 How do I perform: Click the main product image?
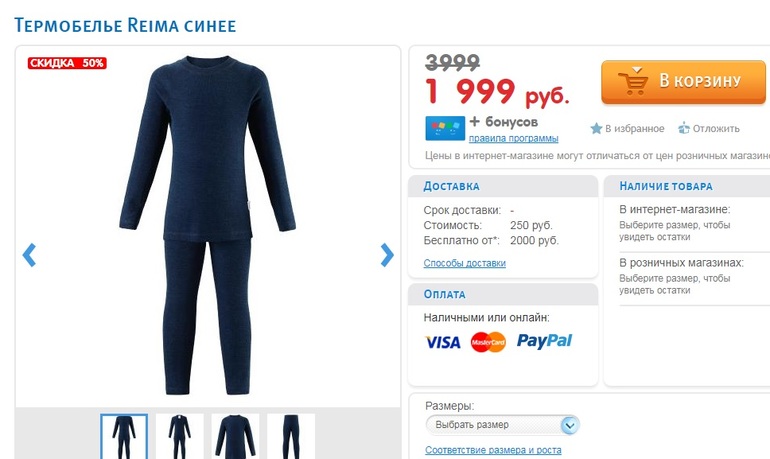point(208,226)
